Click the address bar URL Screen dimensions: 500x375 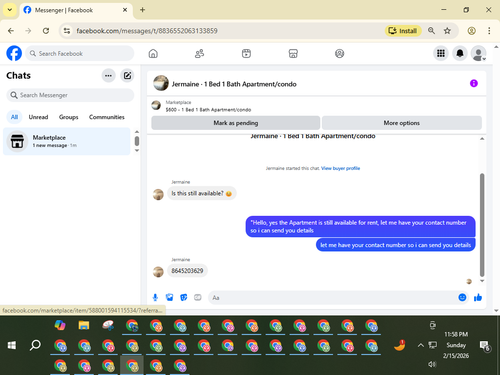pyautogui.click(x=147, y=31)
